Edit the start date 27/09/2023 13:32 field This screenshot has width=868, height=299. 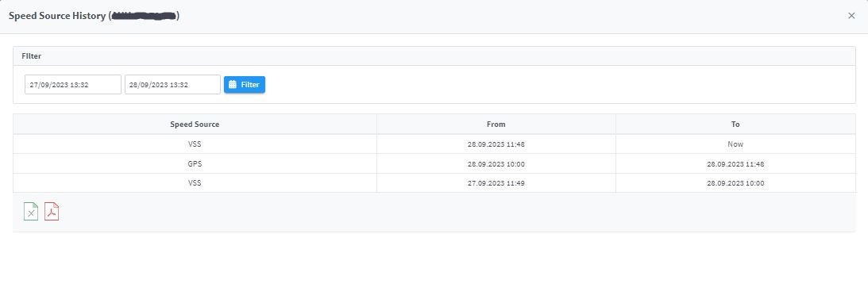pyautogui.click(x=73, y=85)
